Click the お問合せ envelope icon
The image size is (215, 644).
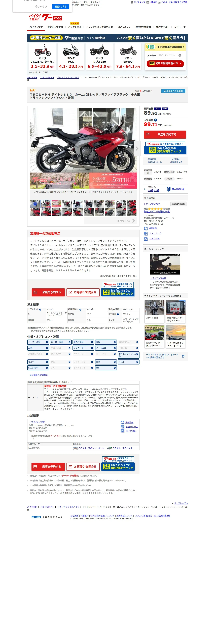(x=148, y=2)
